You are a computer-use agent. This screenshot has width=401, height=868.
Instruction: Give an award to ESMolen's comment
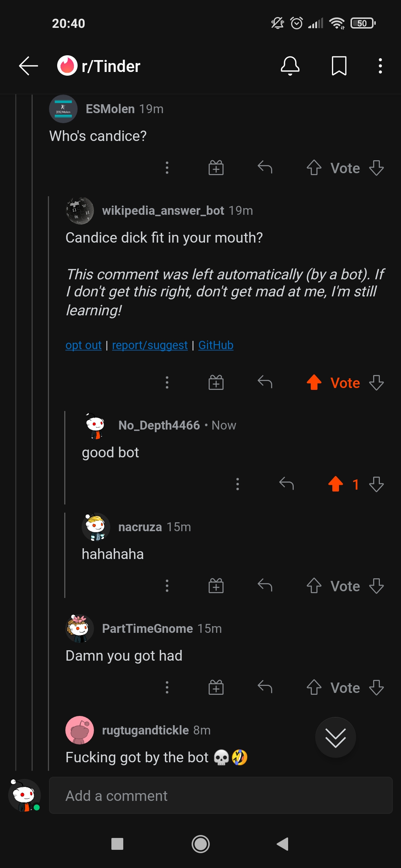tap(216, 168)
